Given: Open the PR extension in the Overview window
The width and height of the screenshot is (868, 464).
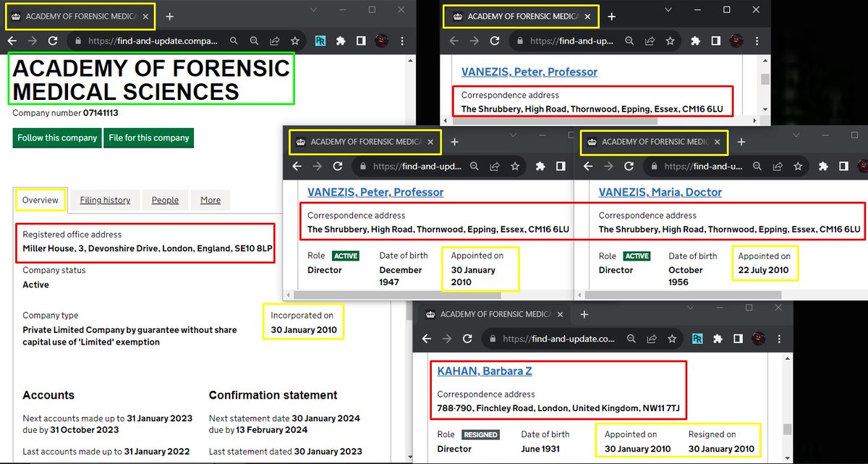Looking at the screenshot, I should click(320, 41).
